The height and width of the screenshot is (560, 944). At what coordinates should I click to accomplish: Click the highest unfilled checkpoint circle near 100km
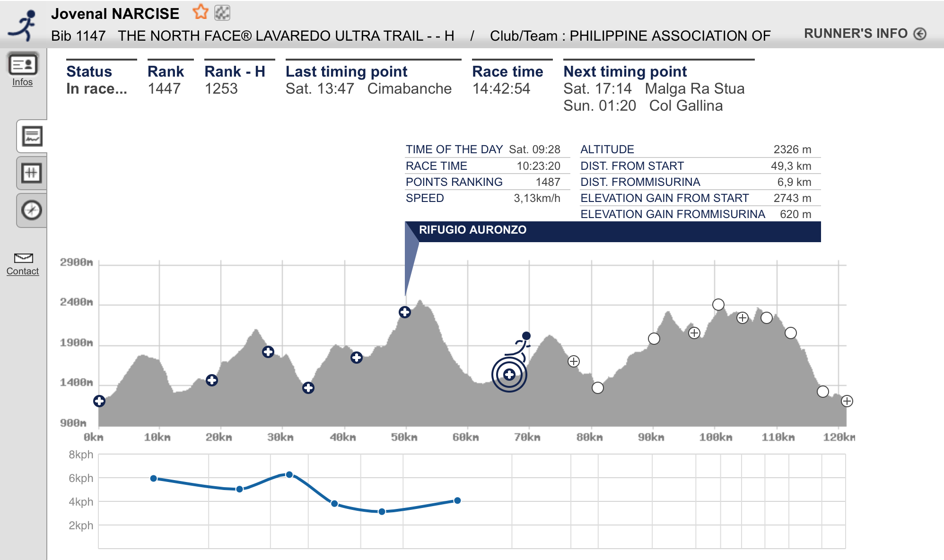(718, 305)
